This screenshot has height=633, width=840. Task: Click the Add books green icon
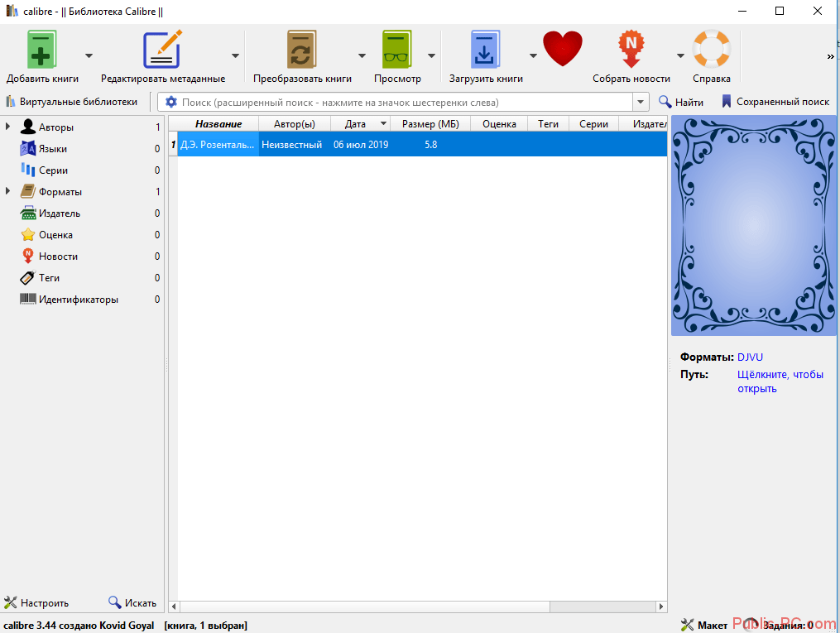tap(41, 50)
